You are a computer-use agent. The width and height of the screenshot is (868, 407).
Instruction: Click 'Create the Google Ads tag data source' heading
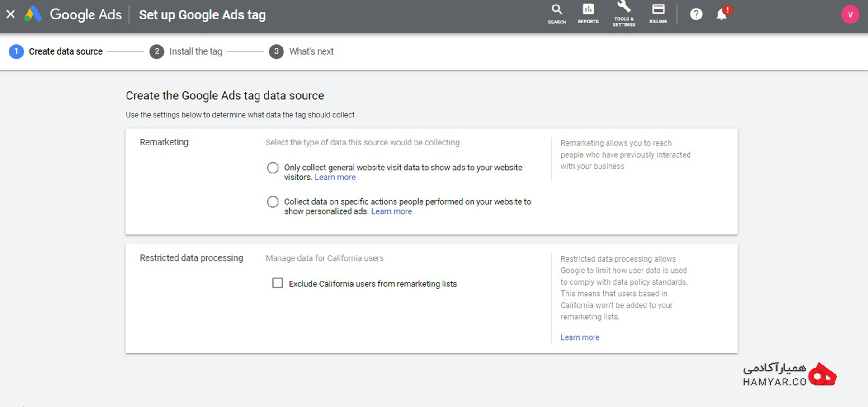coord(225,96)
